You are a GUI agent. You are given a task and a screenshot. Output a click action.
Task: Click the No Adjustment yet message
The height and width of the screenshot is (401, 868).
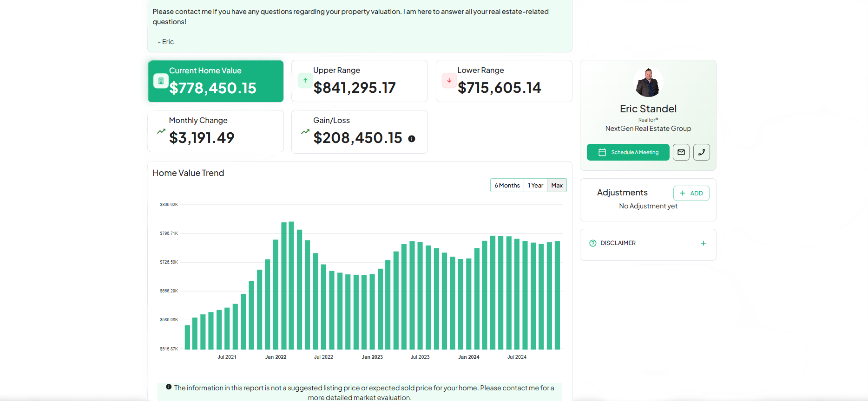(x=648, y=206)
